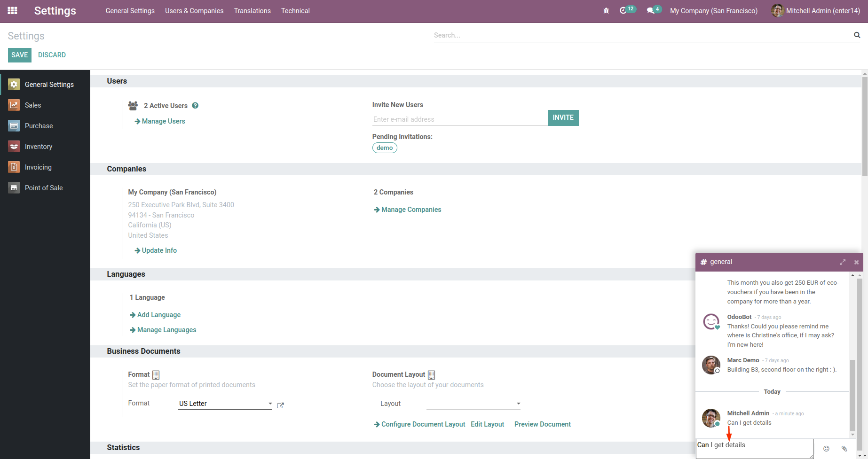
Task: Click Point of Sale shop icon
Action: click(14, 188)
